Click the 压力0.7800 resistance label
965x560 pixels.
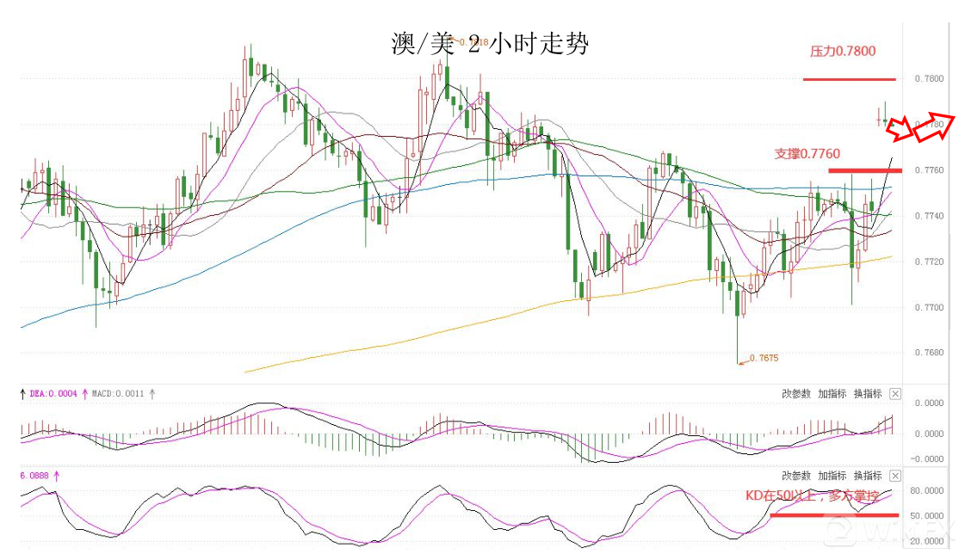coord(843,52)
